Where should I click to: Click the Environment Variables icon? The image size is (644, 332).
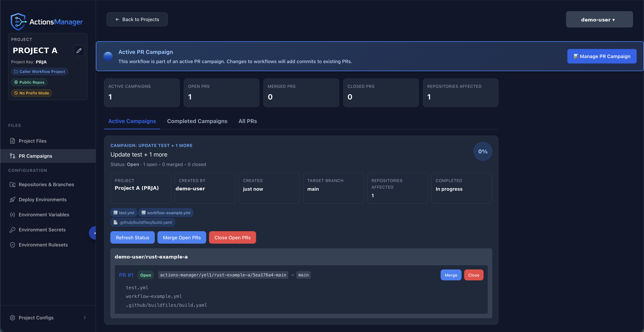point(12,214)
